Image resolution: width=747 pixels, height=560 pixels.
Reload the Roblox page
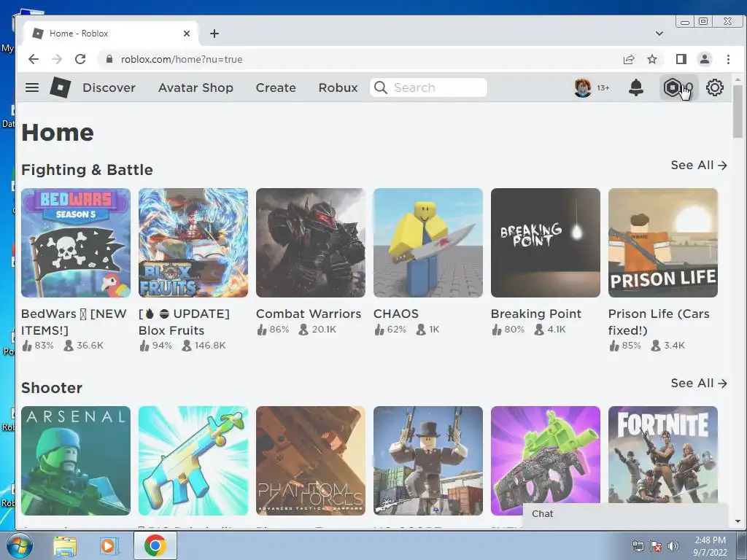click(x=80, y=59)
